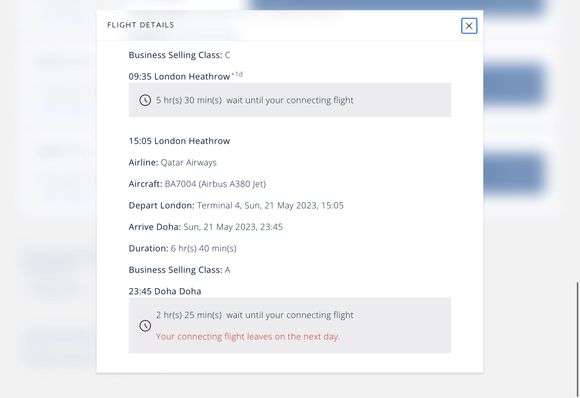This screenshot has width=580, height=398.
Task: Click the FLIGHT DETAILS header title
Action: click(141, 25)
